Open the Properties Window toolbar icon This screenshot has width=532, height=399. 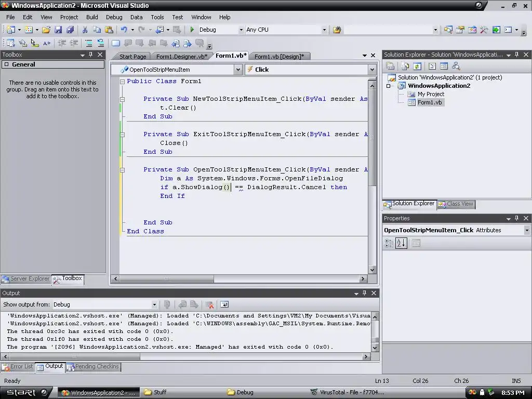460,30
